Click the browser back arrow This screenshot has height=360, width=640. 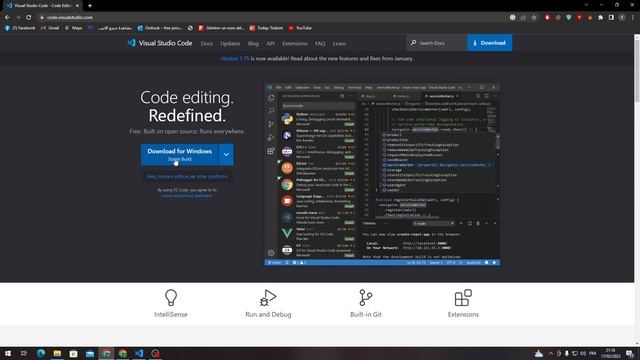coord(7,18)
